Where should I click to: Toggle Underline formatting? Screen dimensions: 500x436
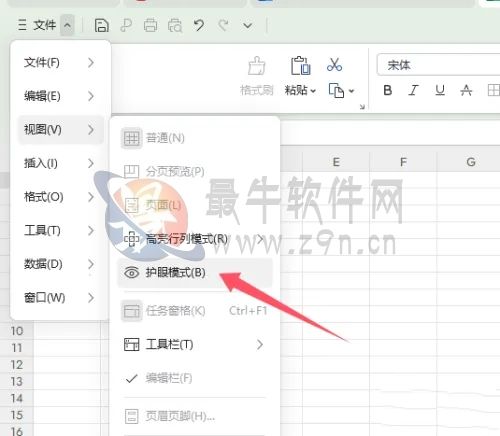440,90
